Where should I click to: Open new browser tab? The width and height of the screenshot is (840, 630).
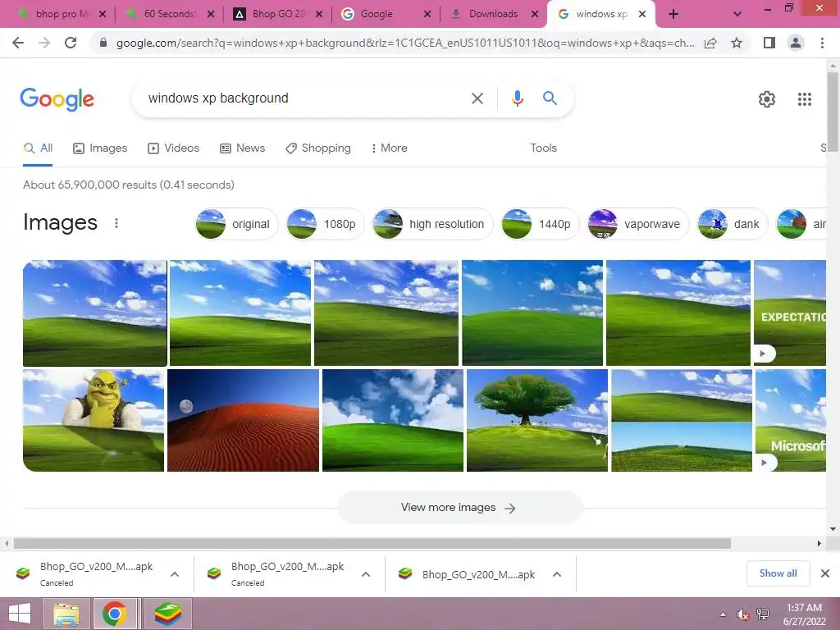[x=673, y=15]
